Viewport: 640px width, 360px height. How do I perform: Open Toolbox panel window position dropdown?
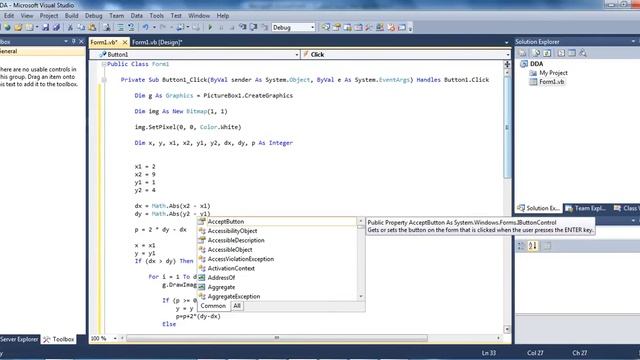(x=66, y=42)
